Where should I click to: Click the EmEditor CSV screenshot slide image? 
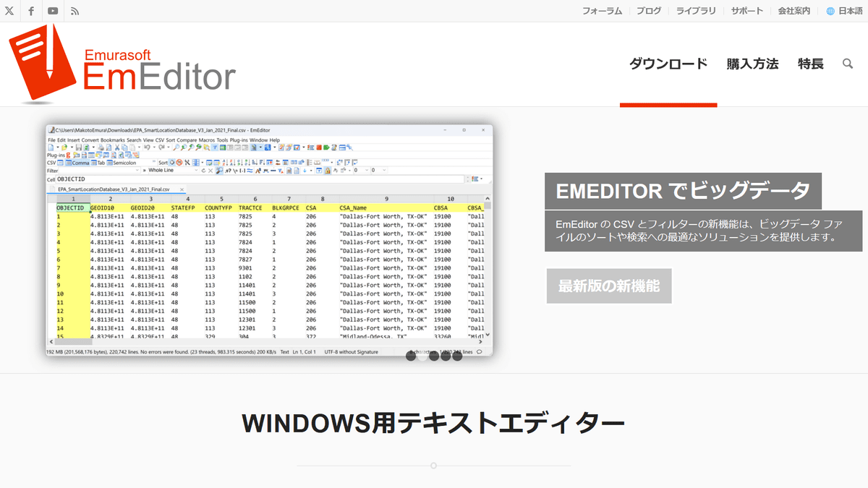pyautogui.click(x=269, y=239)
